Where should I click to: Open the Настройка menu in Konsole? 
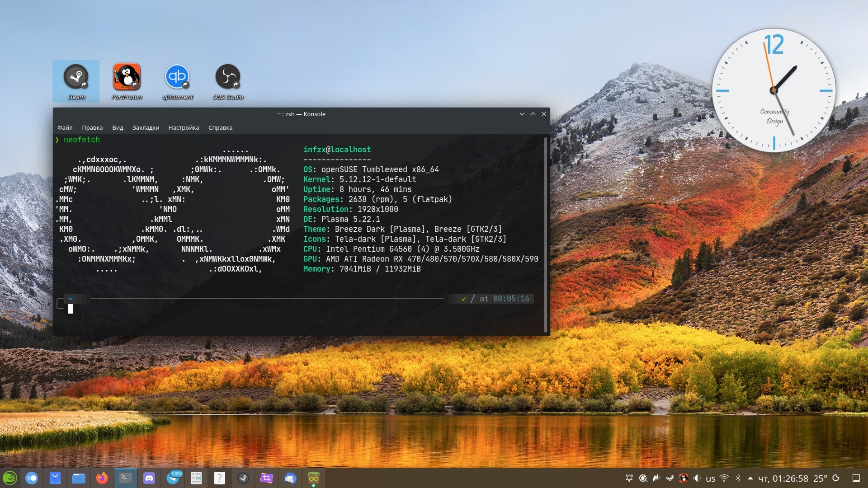[x=184, y=127]
